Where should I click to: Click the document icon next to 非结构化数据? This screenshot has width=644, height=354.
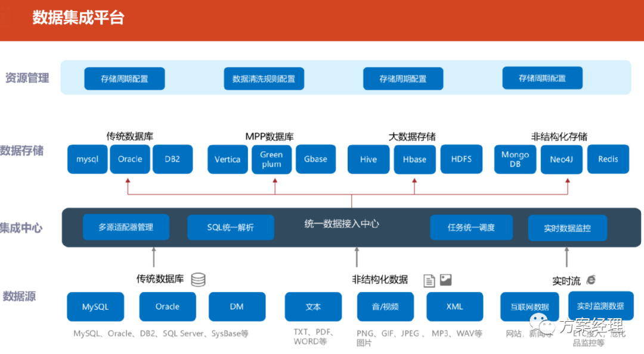(x=428, y=279)
